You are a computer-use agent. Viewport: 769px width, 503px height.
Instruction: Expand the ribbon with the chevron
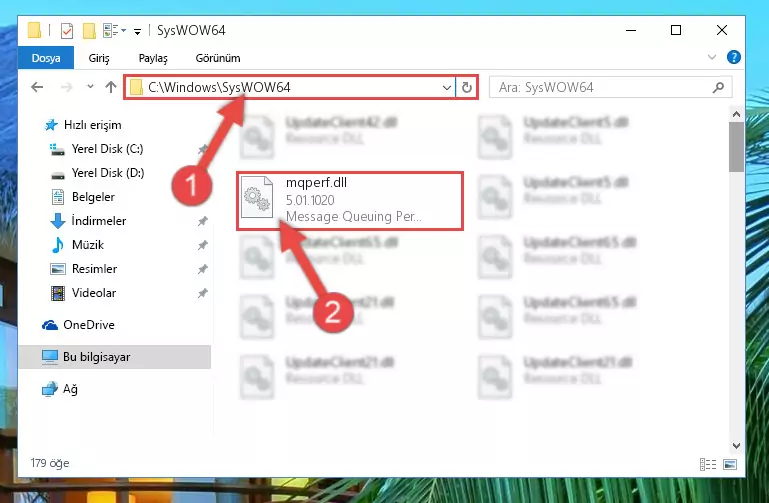(x=712, y=57)
